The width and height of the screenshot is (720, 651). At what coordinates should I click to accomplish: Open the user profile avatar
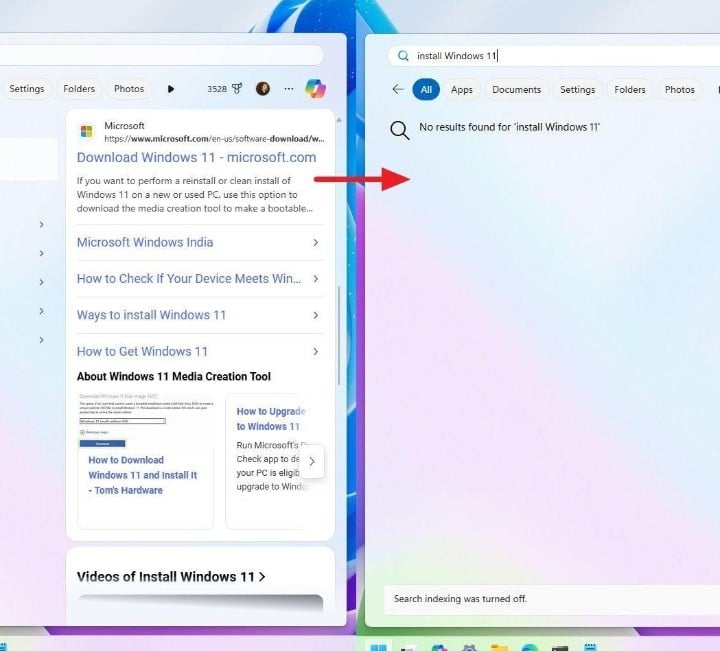coord(263,89)
